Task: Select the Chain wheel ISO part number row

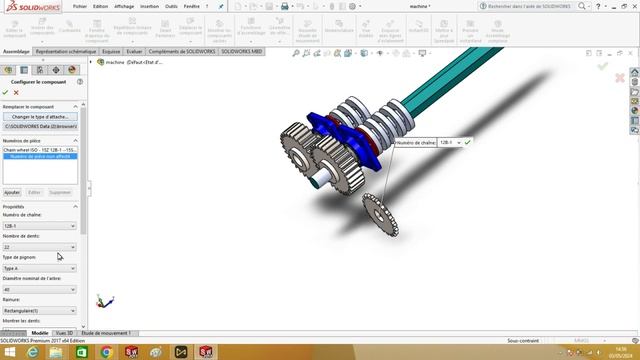Action: pyautogui.click(x=40, y=150)
